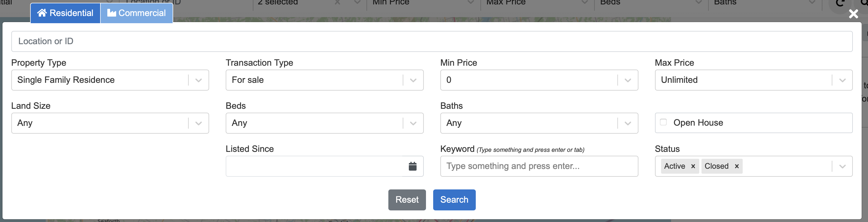Click the factory icon on Commercial tab
This screenshot has height=222, width=868.
(x=111, y=13)
